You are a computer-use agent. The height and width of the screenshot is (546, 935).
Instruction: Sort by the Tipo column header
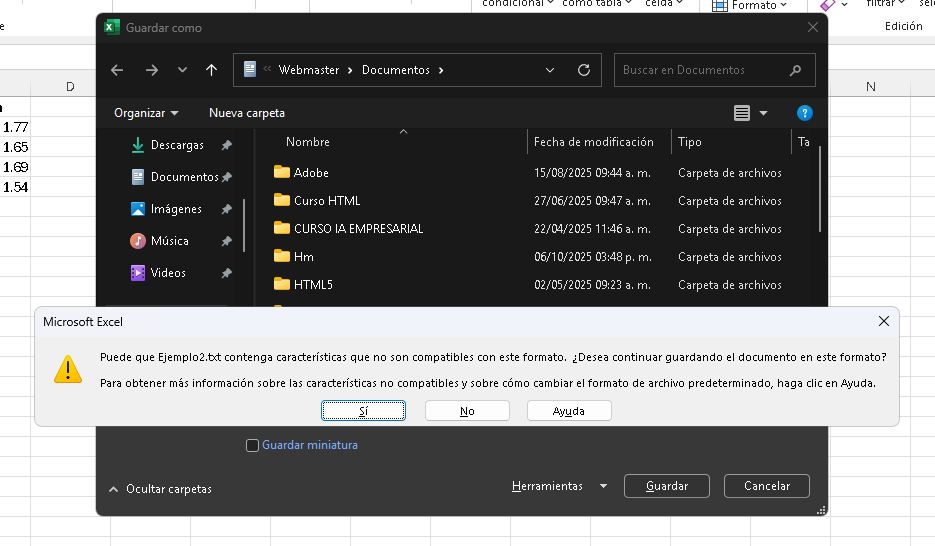(690, 142)
